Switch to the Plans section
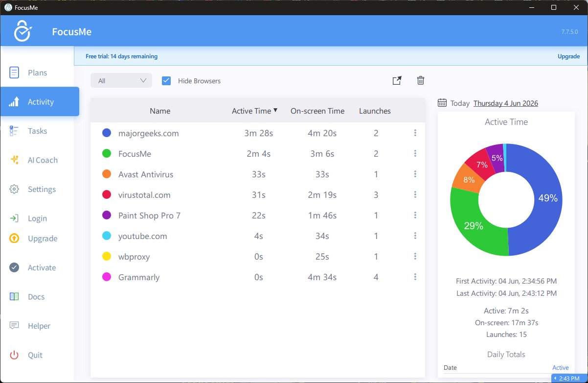Screen dimensions: 588x383 pyautogui.click(x=40, y=72)
